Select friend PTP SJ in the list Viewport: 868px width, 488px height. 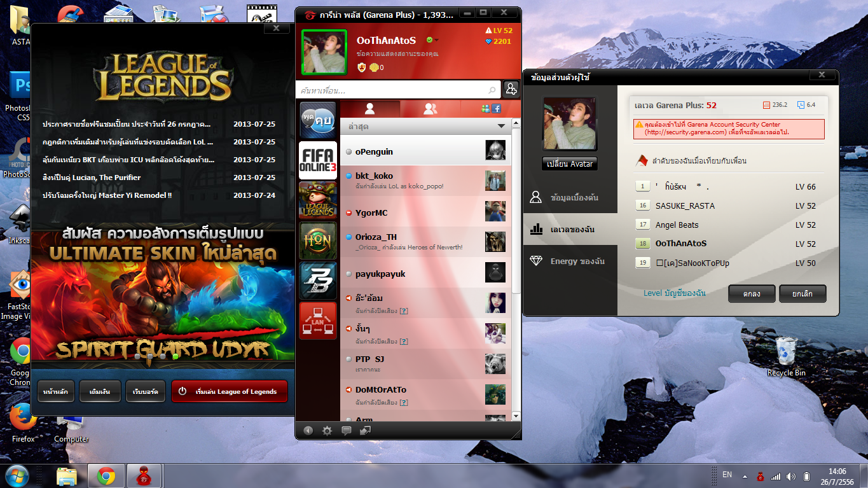click(425, 365)
